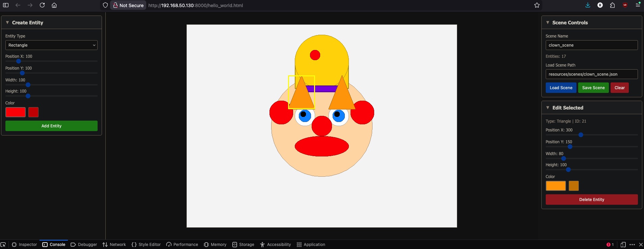Close the developer tools panel
The width and height of the screenshot is (644, 249).
[641, 245]
